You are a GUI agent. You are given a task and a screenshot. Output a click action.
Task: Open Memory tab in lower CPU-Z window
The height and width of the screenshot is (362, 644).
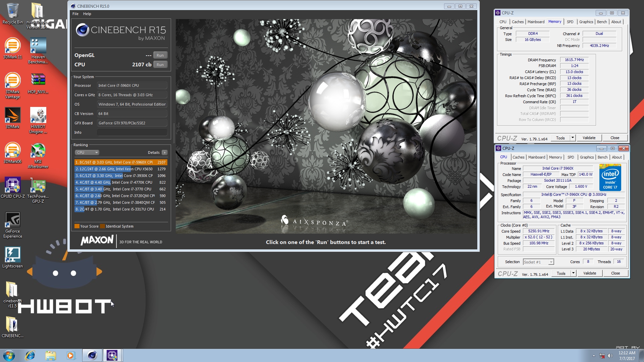tap(555, 157)
